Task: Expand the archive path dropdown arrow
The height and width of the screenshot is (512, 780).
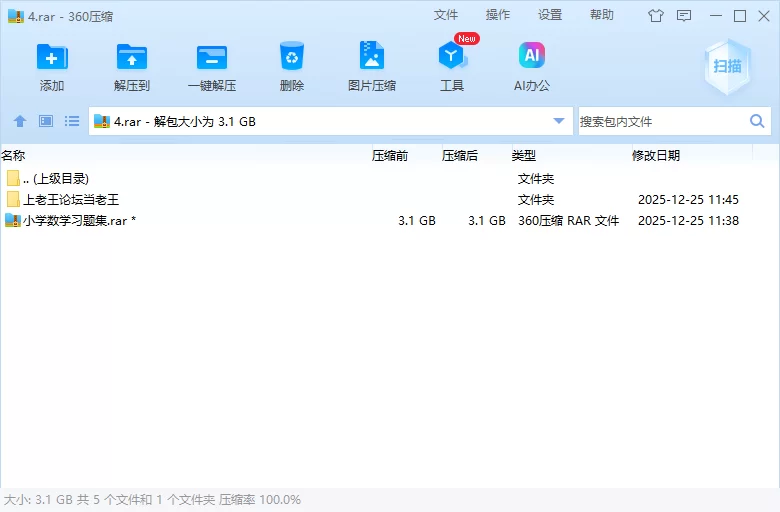Action: [x=559, y=121]
